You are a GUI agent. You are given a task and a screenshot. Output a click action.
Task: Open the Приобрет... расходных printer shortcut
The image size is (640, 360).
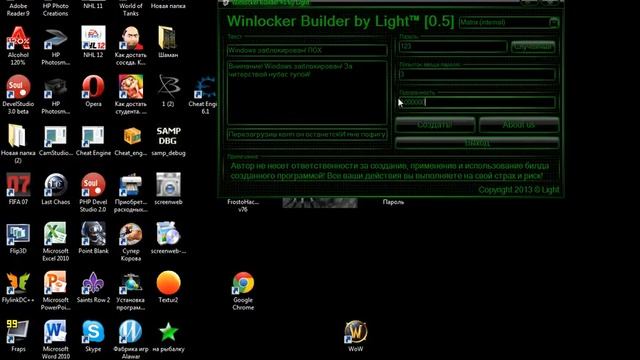click(x=131, y=185)
